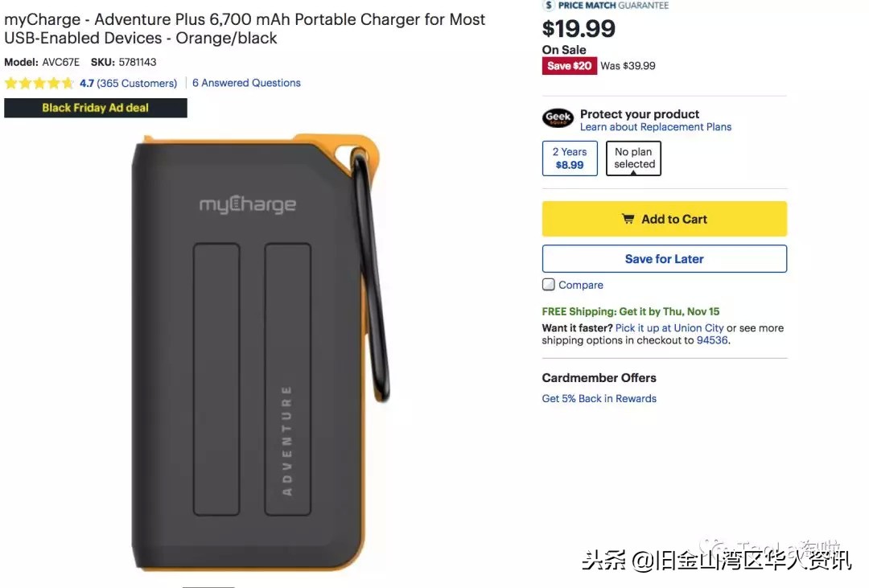869x588 pixels.
Task: Click the Save $20 red badge
Action: 569,66
